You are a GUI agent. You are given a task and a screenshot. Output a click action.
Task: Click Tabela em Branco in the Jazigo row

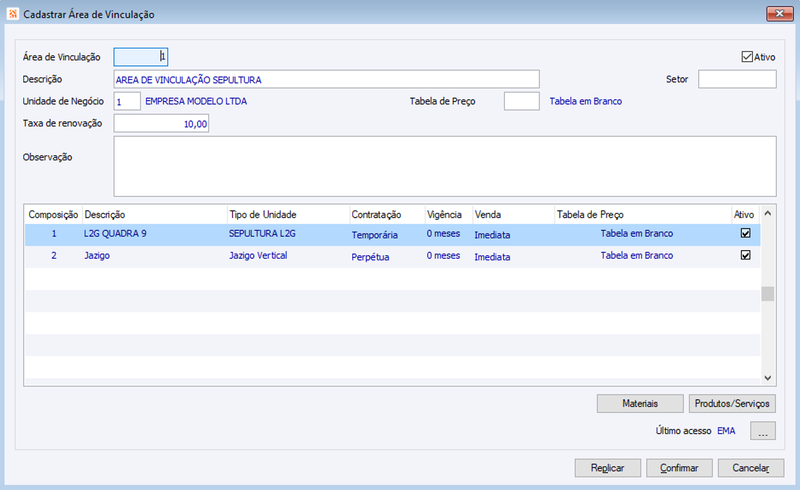pos(637,255)
